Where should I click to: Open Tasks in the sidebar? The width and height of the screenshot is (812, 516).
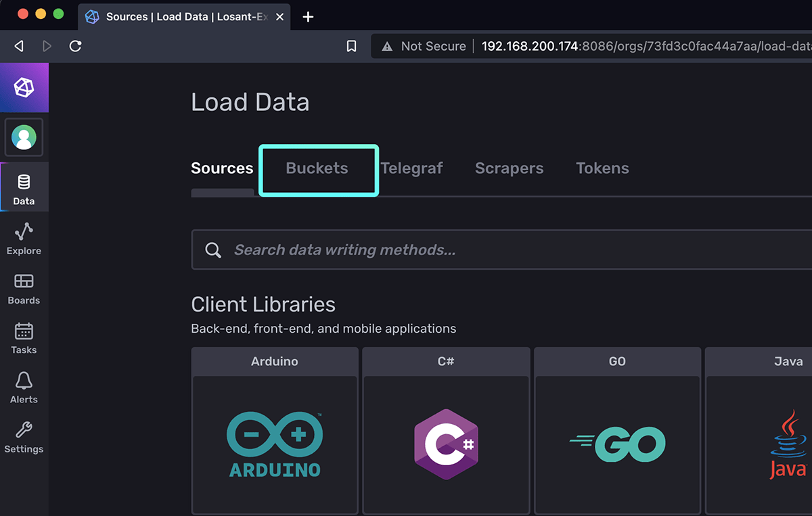(24, 337)
